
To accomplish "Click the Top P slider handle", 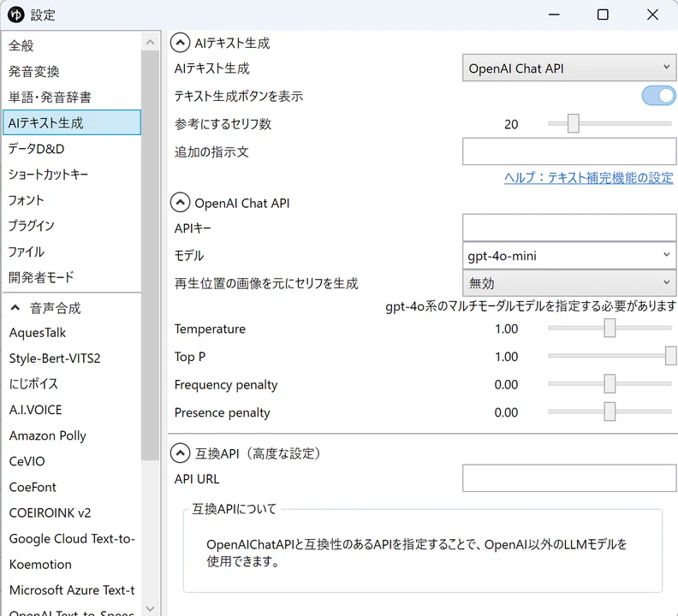I will (x=670, y=356).
